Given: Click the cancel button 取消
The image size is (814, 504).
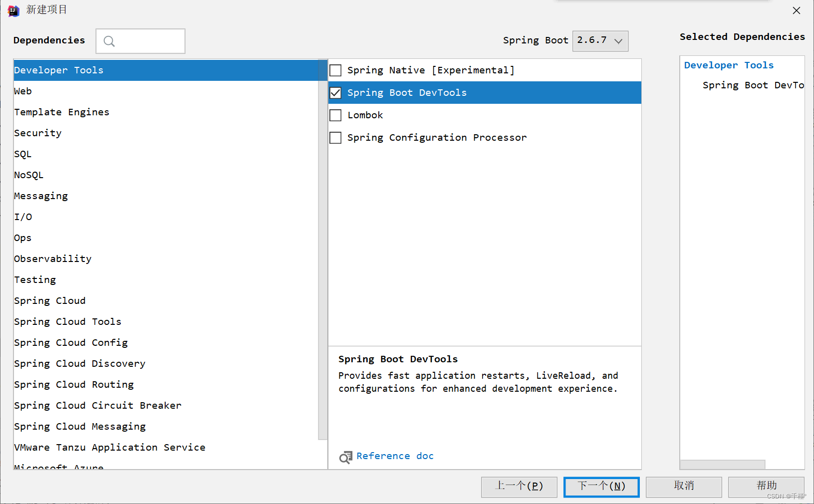Looking at the screenshot, I should pyautogui.click(x=684, y=487).
